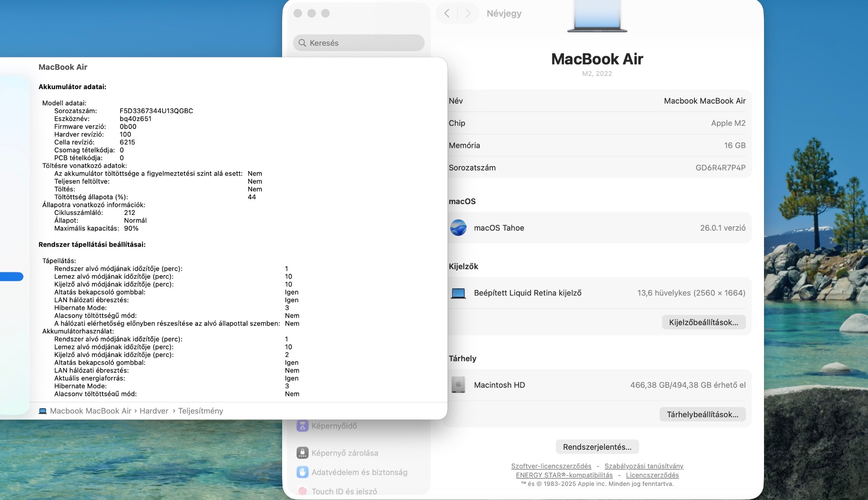Open the Szoftver-licencszerződés link
868x500 pixels.
click(x=551, y=466)
